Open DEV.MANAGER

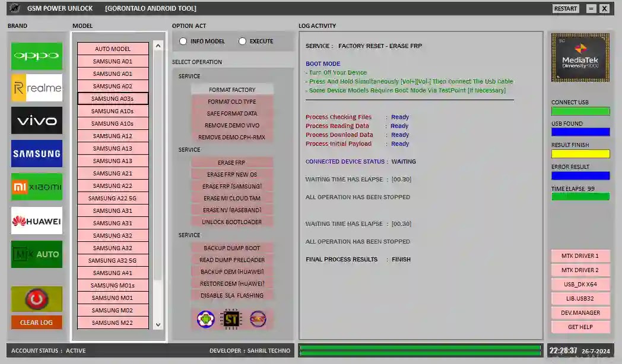(580, 313)
